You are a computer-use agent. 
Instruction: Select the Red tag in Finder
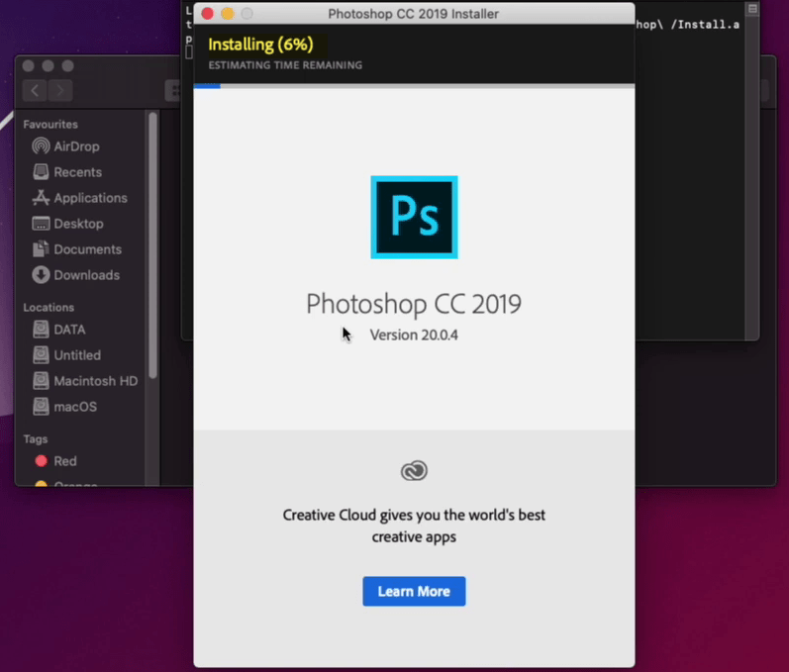65,461
